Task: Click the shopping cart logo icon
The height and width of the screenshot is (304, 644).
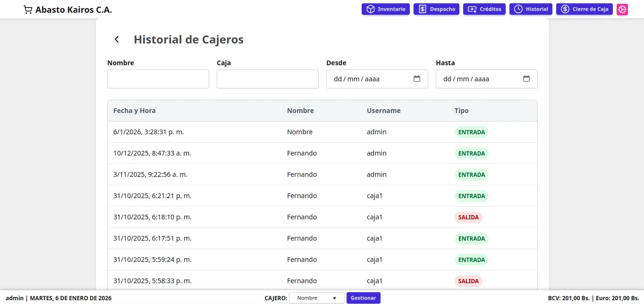Action: point(28,9)
